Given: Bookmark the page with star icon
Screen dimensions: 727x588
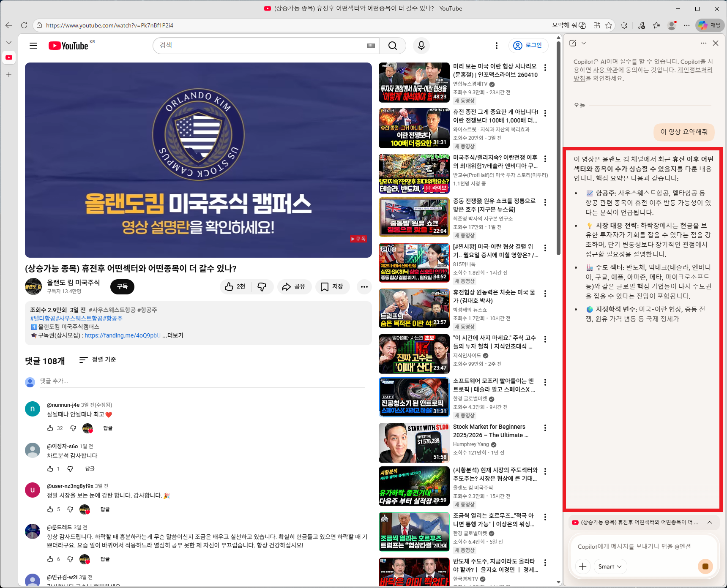Looking at the screenshot, I should 609,25.
